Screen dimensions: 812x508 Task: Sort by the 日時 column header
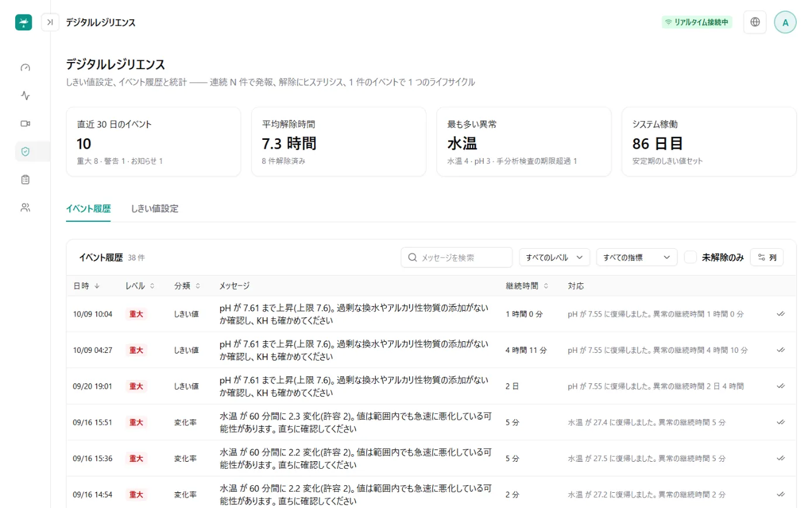[x=86, y=286]
